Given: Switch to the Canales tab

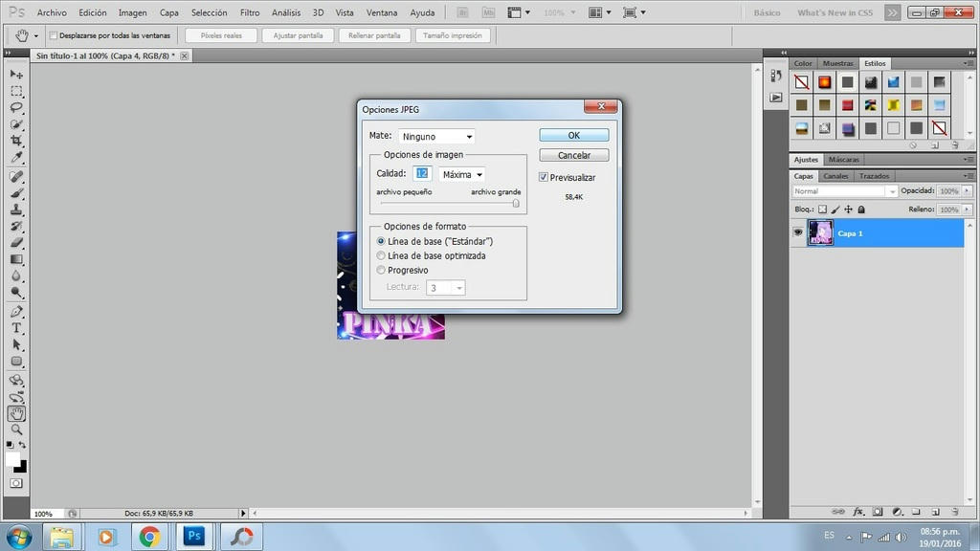Looking at the screenshot, I should 835,176.
